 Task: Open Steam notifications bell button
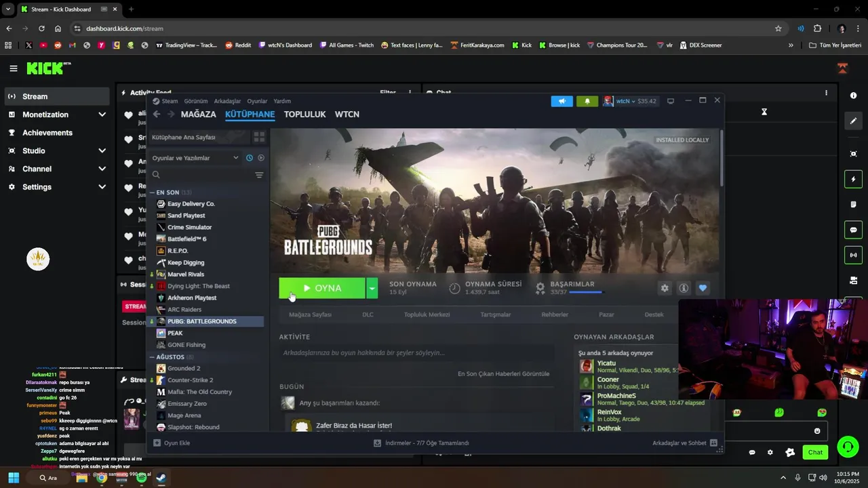587,101
